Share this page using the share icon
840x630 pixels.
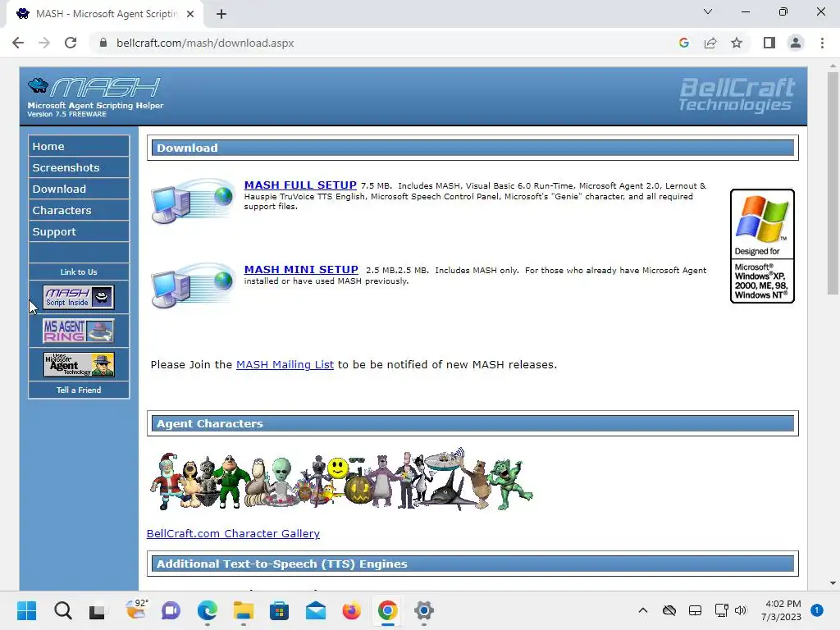coord(710,43)
